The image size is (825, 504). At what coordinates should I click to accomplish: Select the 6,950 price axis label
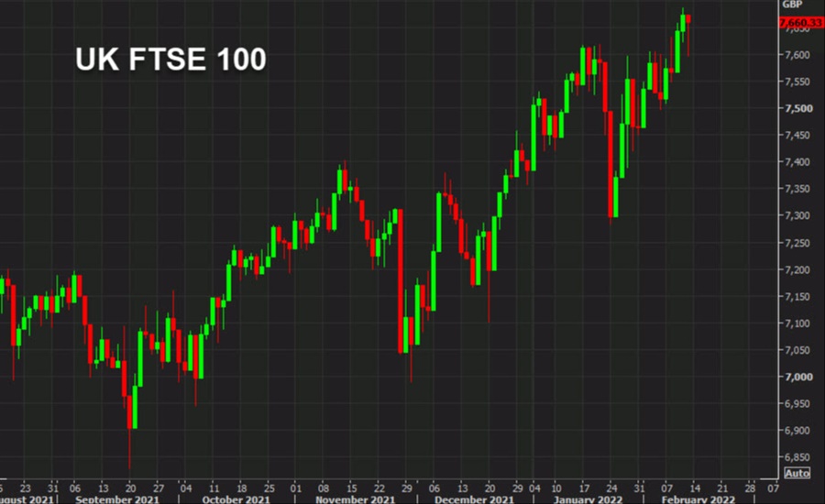pyautogui.click(x=797, y=404)
